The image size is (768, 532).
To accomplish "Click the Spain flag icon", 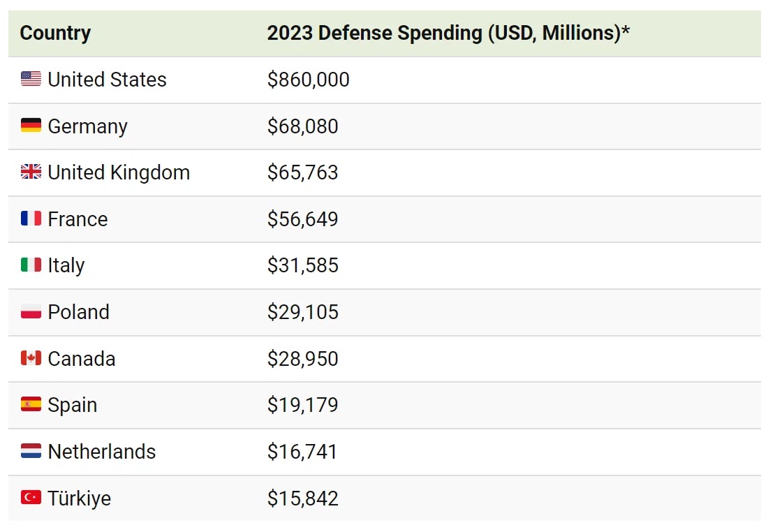I will point(31,404).
